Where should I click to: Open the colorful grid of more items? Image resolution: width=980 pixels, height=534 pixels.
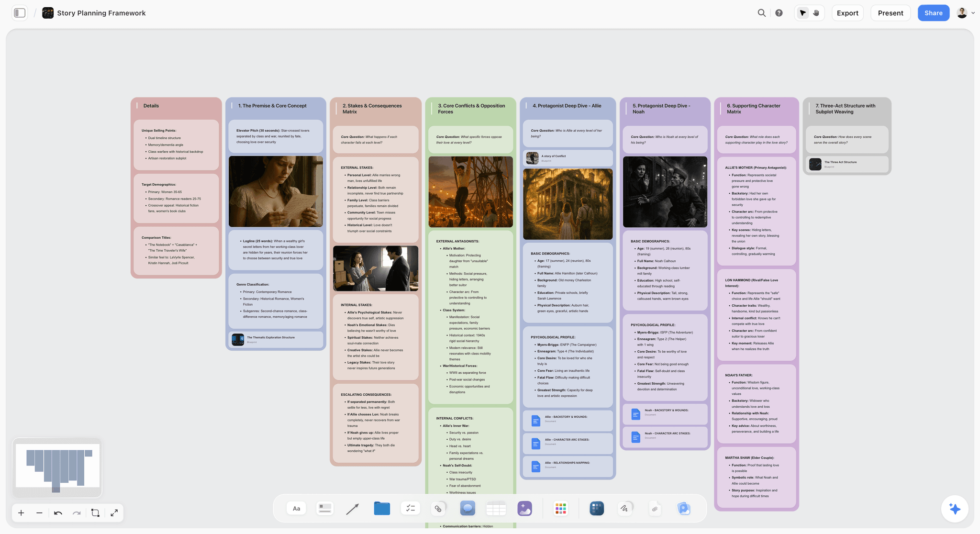560,508
